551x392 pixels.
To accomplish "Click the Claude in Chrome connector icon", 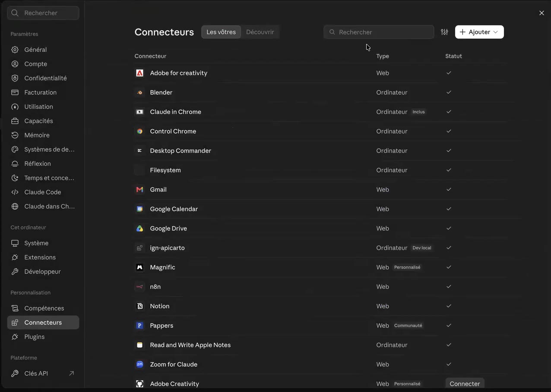I will [139, 112].
